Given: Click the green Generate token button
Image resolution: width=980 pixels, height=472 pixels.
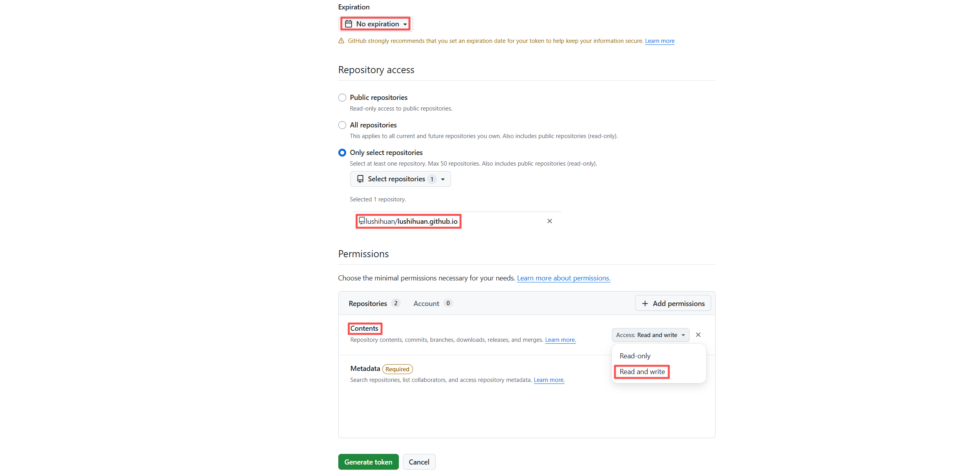Looking at the screenshot, I should pos(368,462).
